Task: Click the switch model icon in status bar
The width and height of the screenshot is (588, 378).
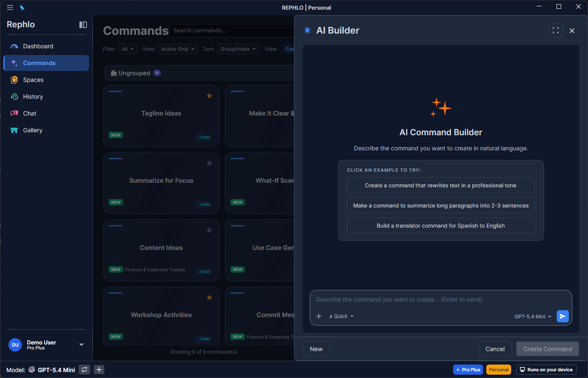Action: pos(84,370)
